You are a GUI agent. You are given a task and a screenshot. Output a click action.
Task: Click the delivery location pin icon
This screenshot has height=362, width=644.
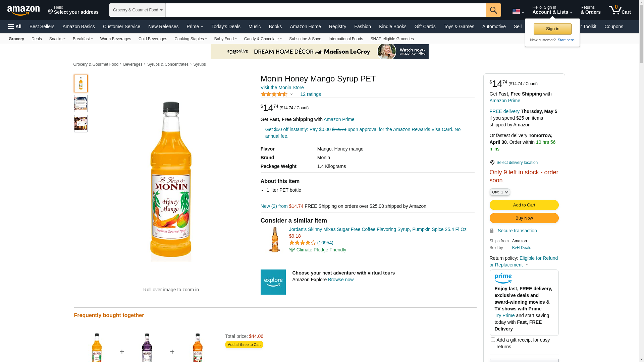coord(492,163)
